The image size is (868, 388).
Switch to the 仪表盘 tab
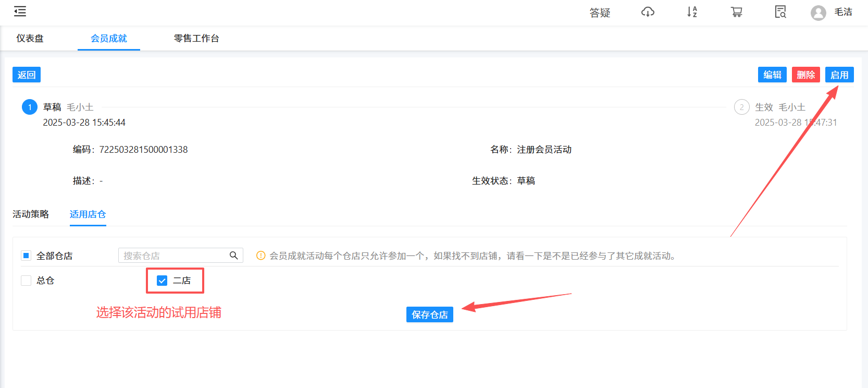[30, 39]
